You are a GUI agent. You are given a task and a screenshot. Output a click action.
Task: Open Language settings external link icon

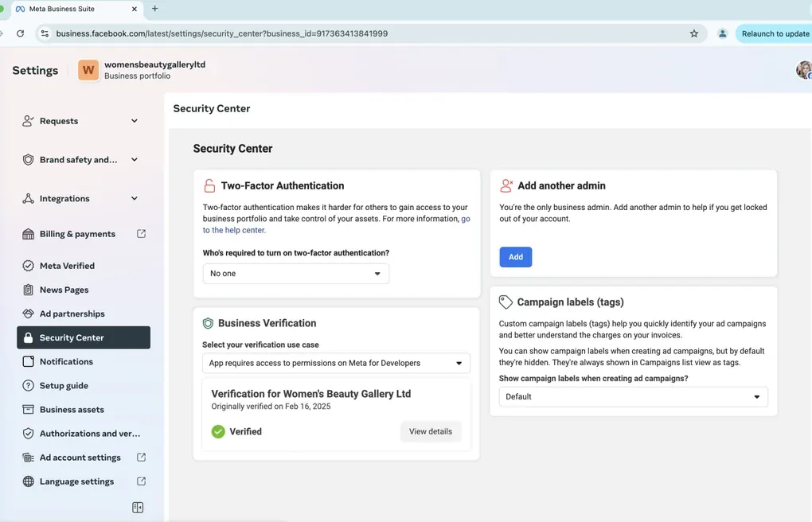[141, 481]
